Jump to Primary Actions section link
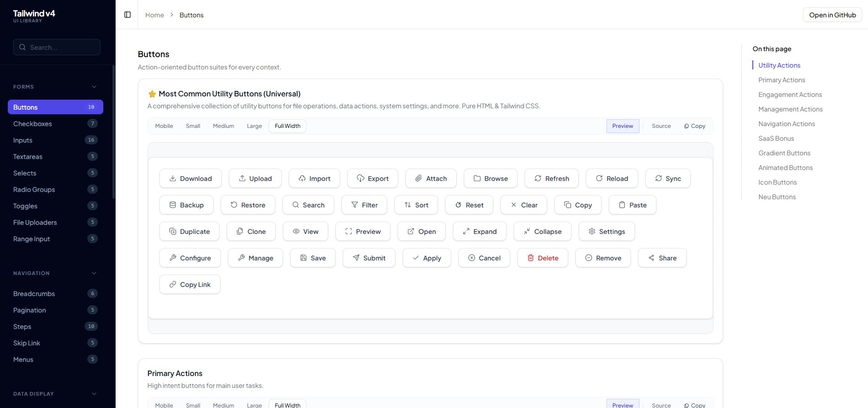 tap(782, 80)
